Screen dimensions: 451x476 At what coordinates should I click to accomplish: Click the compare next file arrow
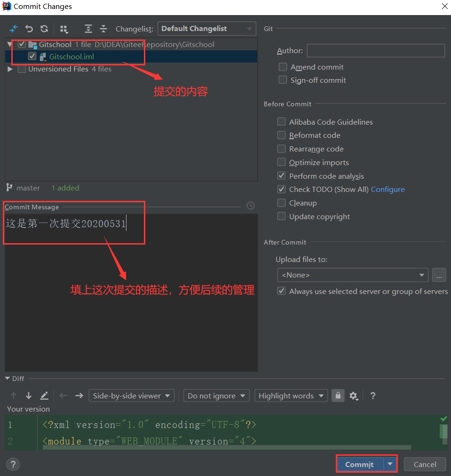pyautogui.click(x=79, y=396)
